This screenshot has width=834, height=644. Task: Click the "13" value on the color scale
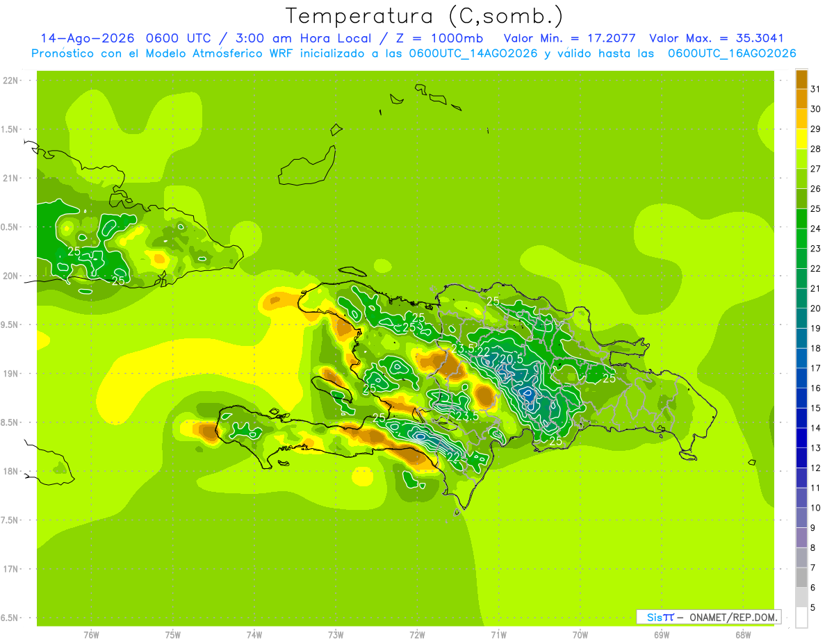pos(815,448)
